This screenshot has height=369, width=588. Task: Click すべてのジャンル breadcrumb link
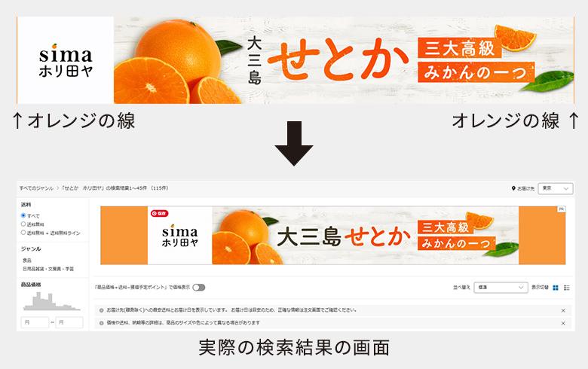click(36, 188)
